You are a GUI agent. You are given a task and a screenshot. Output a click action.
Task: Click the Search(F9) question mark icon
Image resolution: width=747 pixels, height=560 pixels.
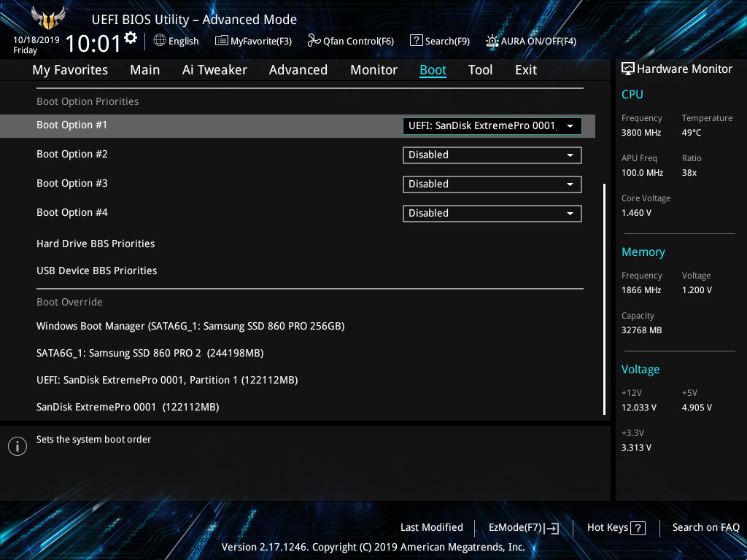[416, 41]
